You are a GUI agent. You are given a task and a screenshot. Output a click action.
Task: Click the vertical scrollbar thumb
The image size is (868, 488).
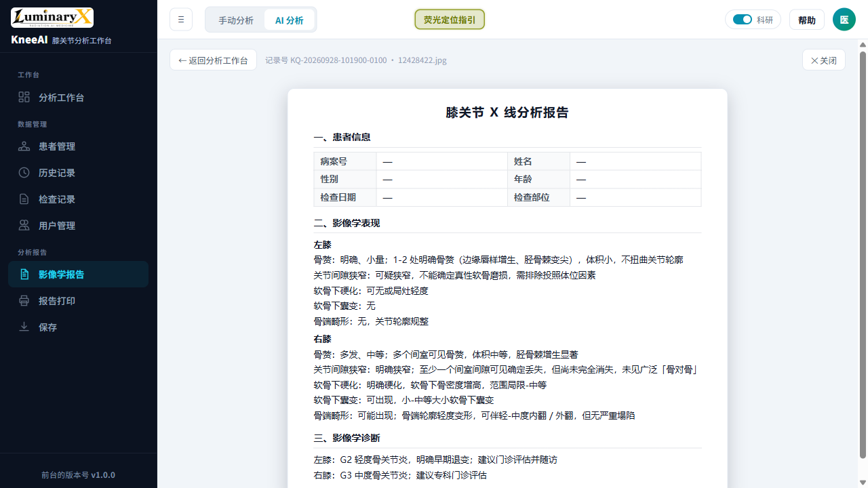coord(863,254)
